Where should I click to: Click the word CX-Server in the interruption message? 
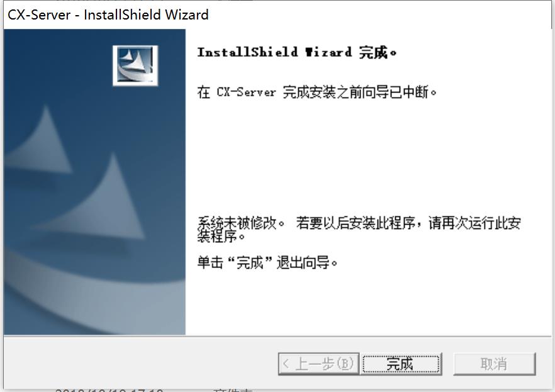coord(247,92)
